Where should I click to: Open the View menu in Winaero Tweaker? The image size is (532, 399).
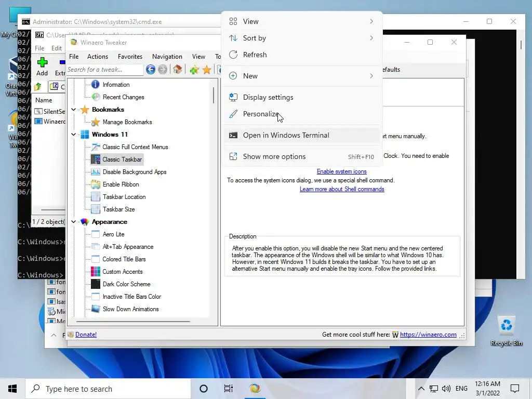[x=198, y=57]
